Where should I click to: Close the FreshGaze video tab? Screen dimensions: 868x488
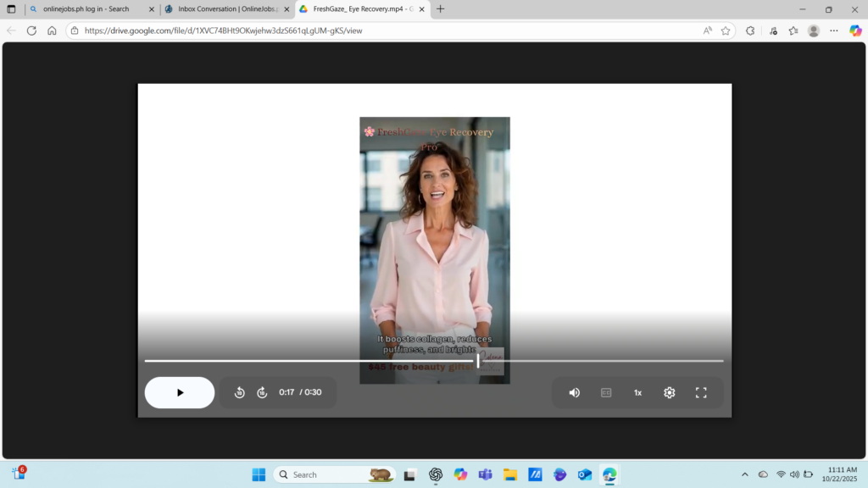(x=422, y=8)
